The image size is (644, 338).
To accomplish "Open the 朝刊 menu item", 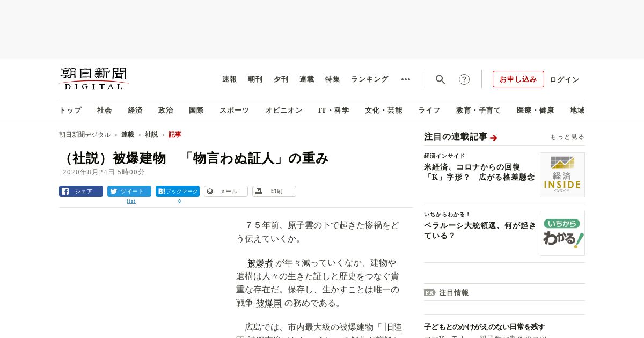I will pyautogui.click(x=255, y=79).
